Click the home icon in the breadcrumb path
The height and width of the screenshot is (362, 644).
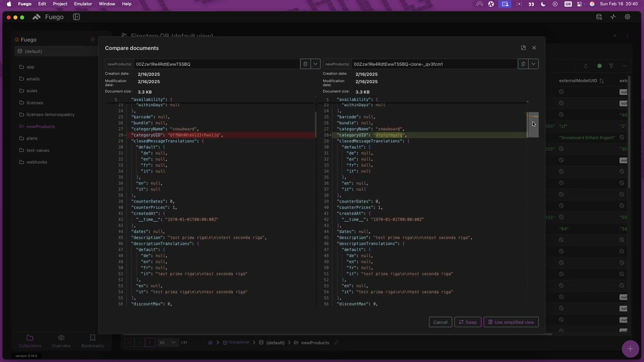[x=211, y=342]
